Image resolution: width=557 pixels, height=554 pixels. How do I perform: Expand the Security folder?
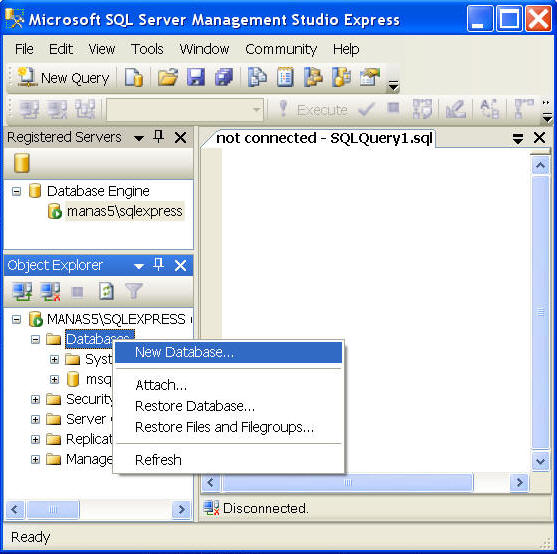(35, 400)
